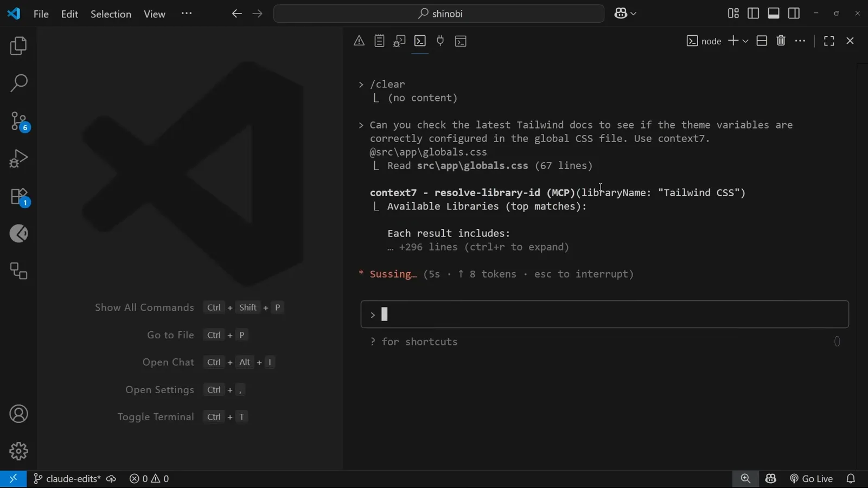Open the Selection menu
This screenshot has width=868, height=488.
point(111,14)
